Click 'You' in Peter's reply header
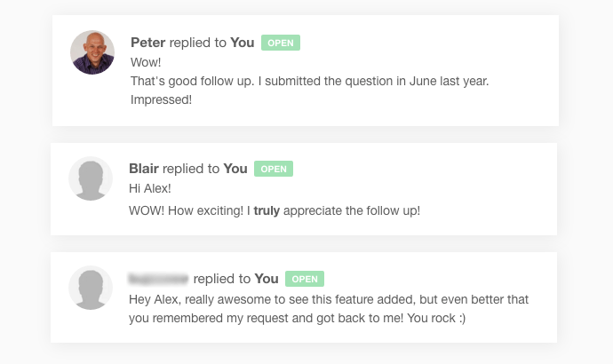 pyautogui.click(x=243, y=43)
